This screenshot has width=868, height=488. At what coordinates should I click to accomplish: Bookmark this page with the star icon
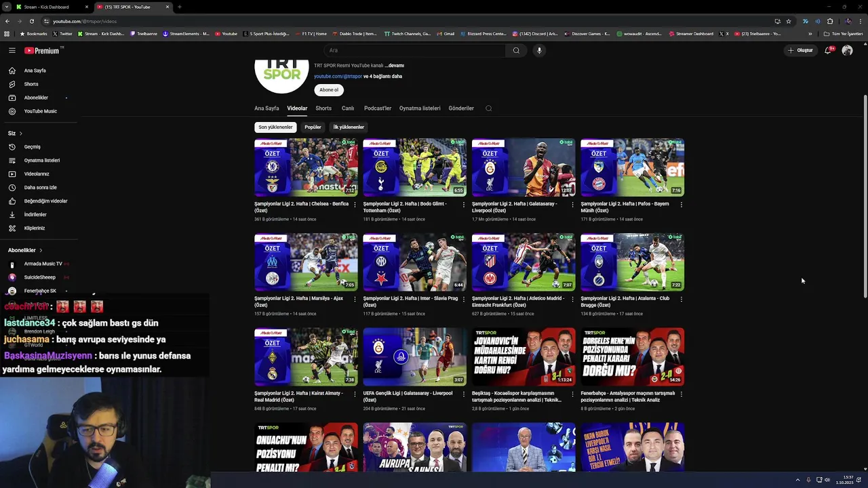click(x=789, y=21)
